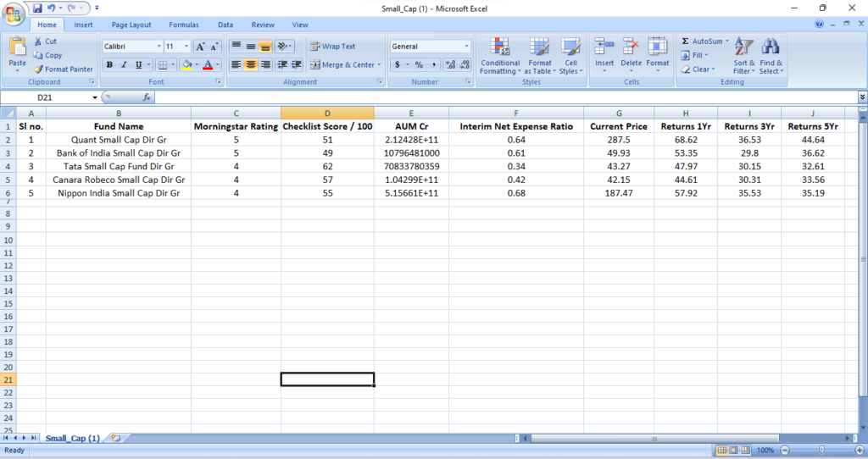The image size is (868, 459).
Task: Activate the Format Painter
Action: [x=63, y=69]
